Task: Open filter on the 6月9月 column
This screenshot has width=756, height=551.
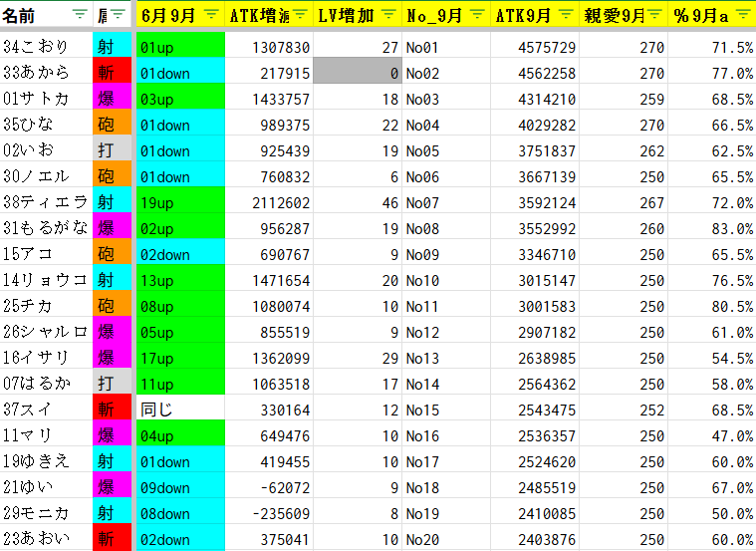Action: (211, 15)
